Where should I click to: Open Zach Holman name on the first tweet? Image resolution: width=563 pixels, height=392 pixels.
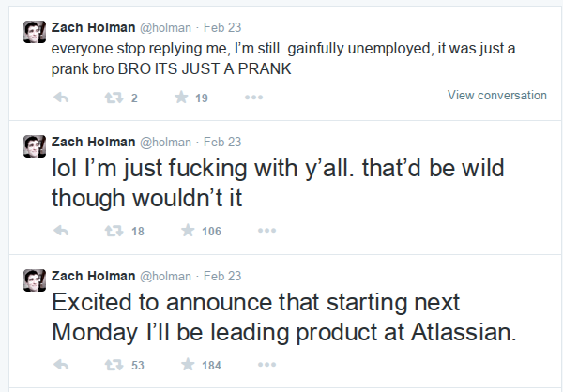(93, 27)
